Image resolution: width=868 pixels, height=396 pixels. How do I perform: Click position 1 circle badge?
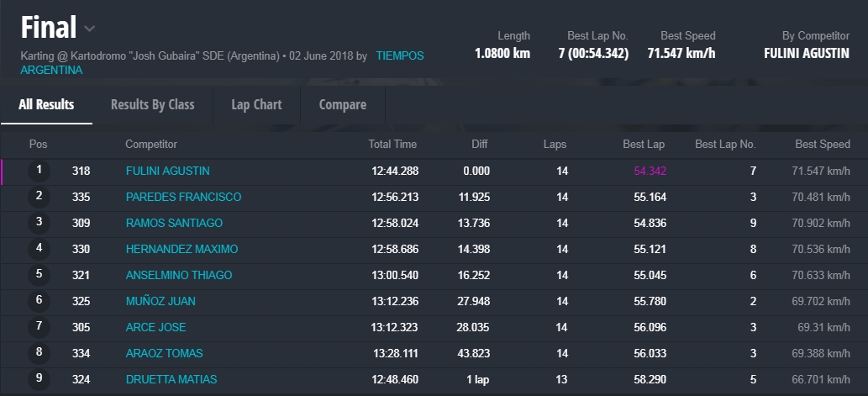click(x=39, y=171)
